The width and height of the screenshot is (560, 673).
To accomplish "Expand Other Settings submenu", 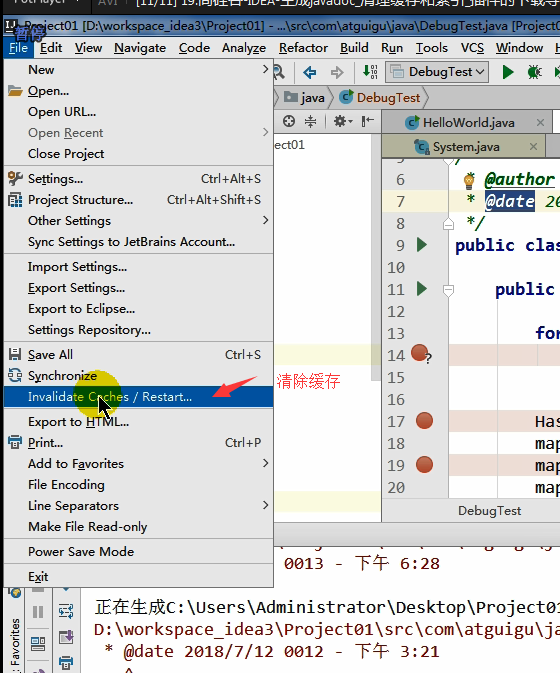I will point(139,221).
